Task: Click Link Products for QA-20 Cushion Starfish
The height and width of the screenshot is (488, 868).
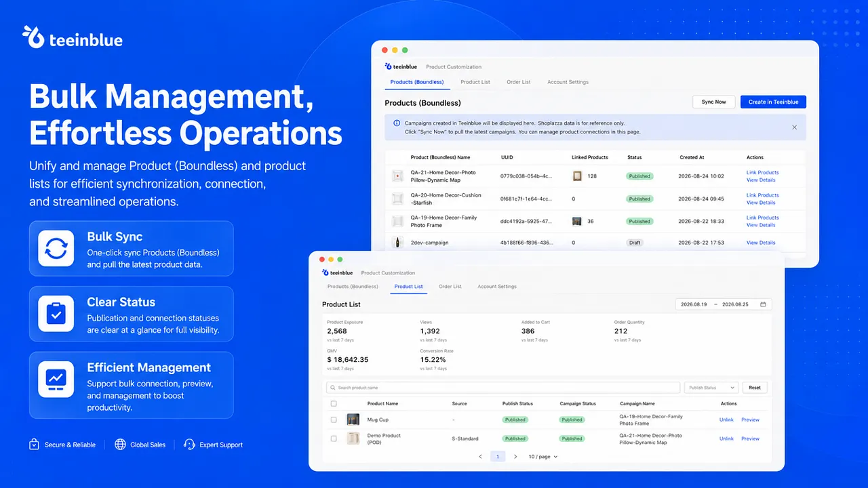Action: pos(763,195)
